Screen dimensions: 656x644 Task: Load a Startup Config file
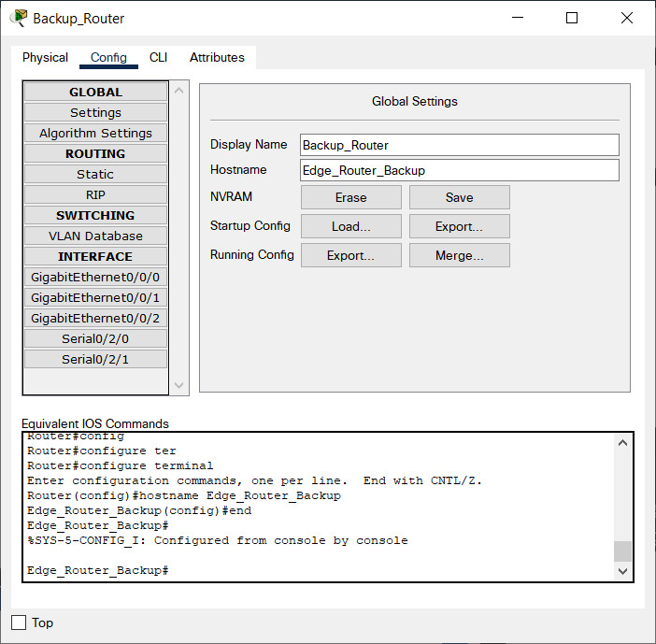point(350,226)
